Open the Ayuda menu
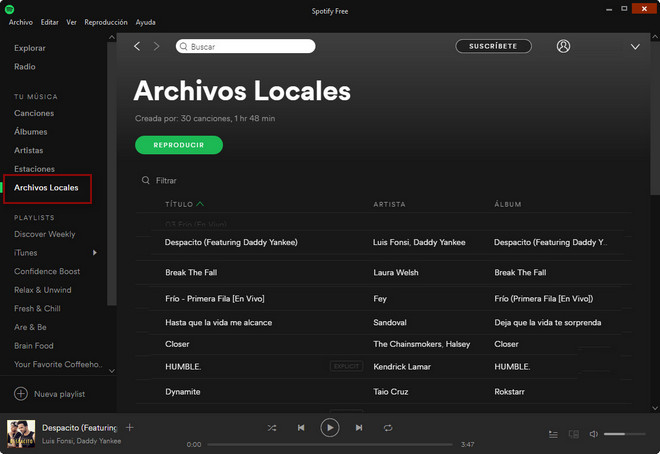Screen dimensions: 660x454 146,22
